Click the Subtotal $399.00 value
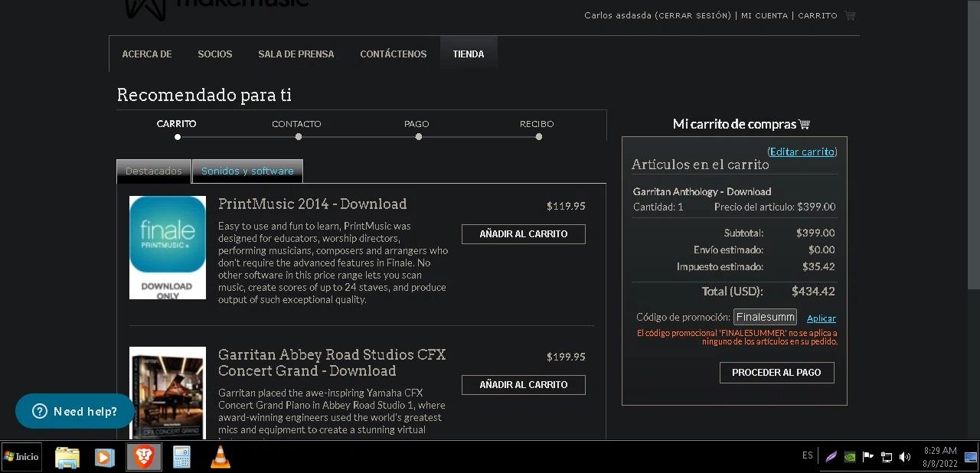980x473 pixels. tap(815, 233)
